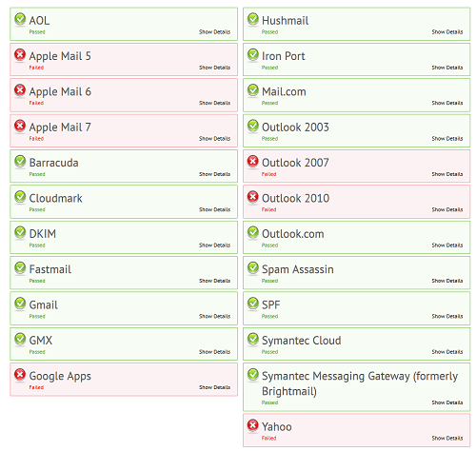Click the Passed status under Iron Port

tap(269, 68)
